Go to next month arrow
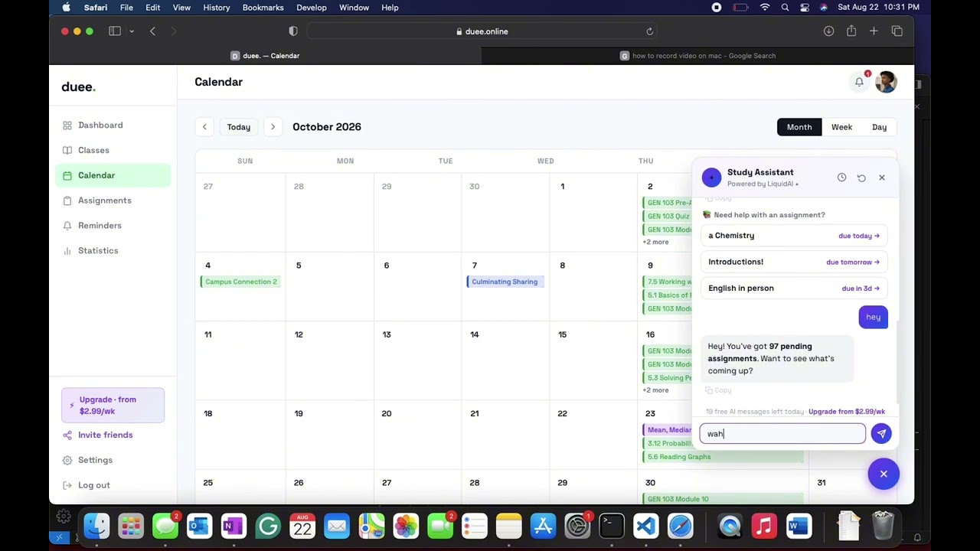The width and height of the screenshot is (980, 551). pyautogui.click(x=273, y=127)
